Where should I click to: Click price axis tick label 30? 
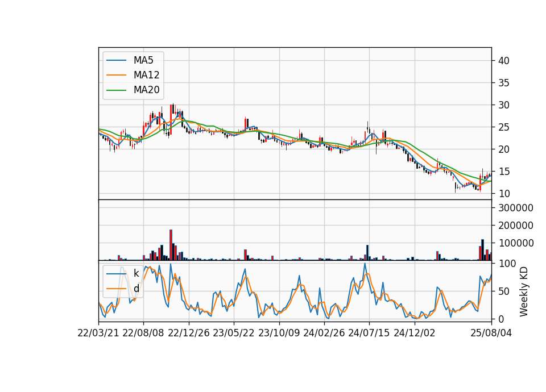503,105
